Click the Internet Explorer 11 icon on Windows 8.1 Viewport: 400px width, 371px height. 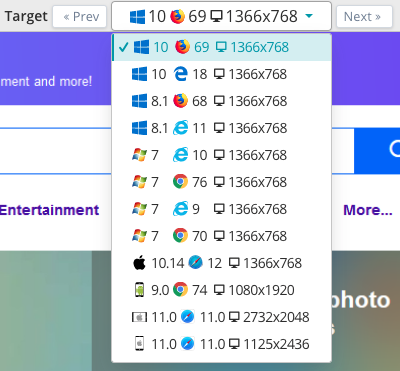click(180, 128)
